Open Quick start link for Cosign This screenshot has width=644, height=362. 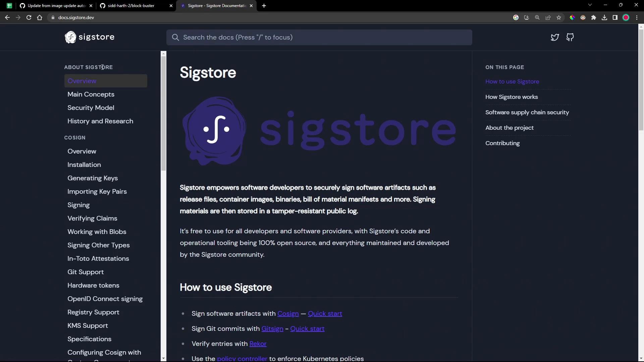tap(325, 314)
